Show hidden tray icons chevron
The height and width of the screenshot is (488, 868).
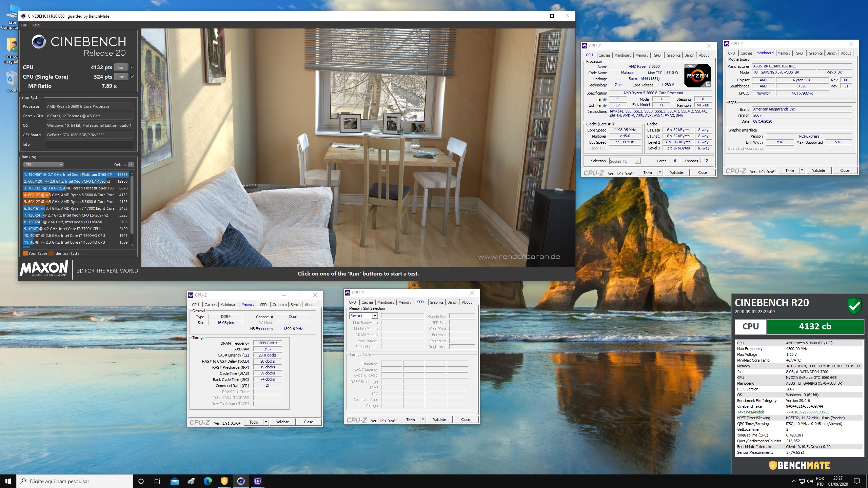point(793,481)
